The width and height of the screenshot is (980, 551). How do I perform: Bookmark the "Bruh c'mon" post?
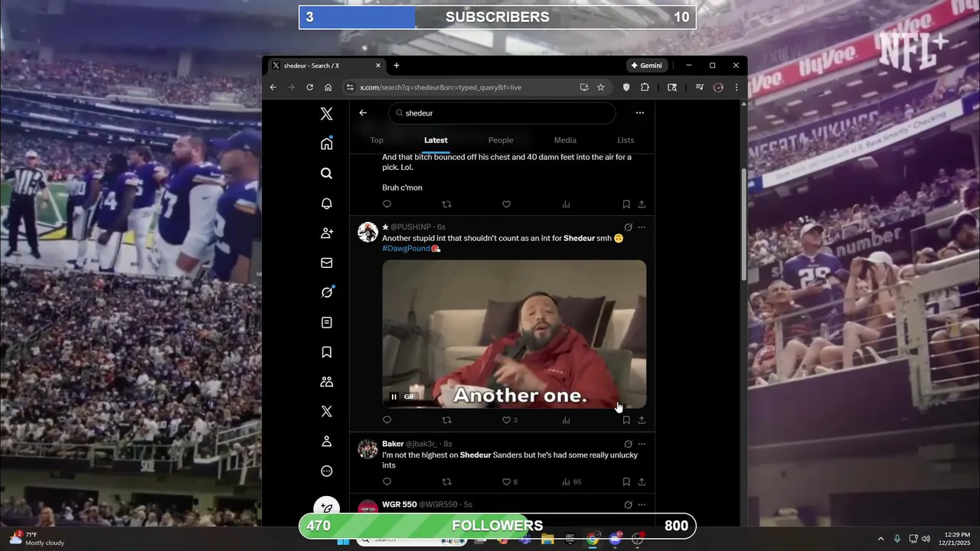tap(626, 204)
